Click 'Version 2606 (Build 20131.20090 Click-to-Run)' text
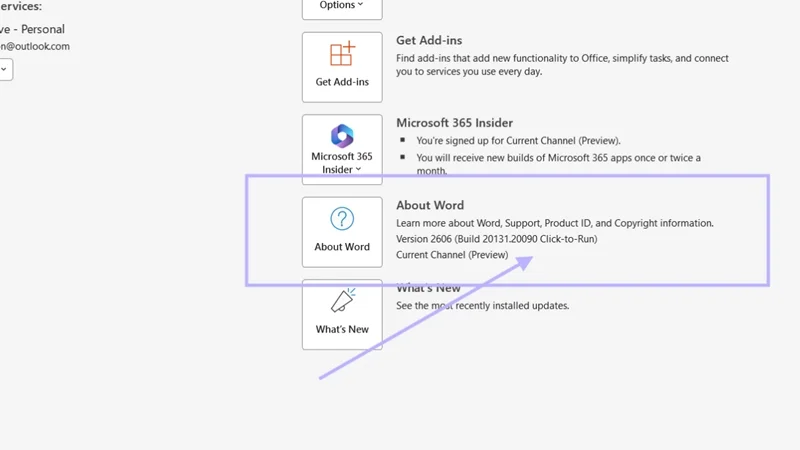Viewport: 800px width, 450px height. 496,239
